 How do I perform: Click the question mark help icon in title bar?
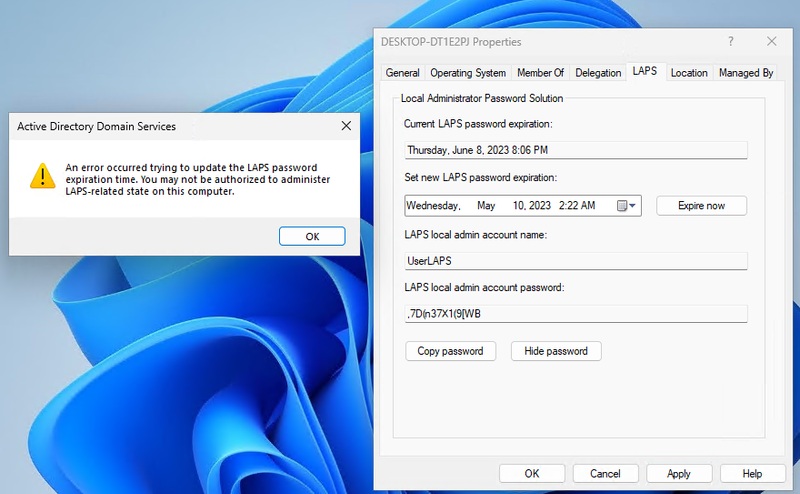[731, 41]
